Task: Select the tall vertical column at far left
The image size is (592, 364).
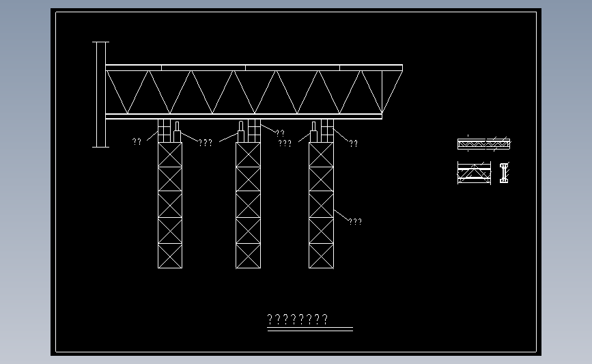Action: (101, 94)
